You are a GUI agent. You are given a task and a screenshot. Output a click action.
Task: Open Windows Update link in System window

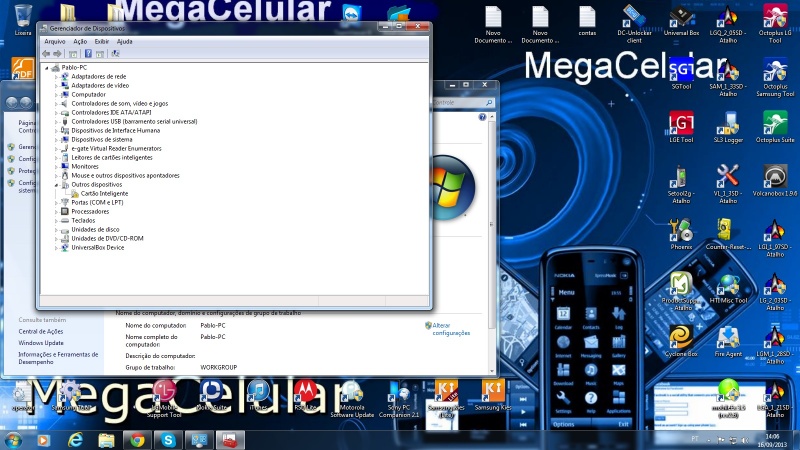point(41,343)
